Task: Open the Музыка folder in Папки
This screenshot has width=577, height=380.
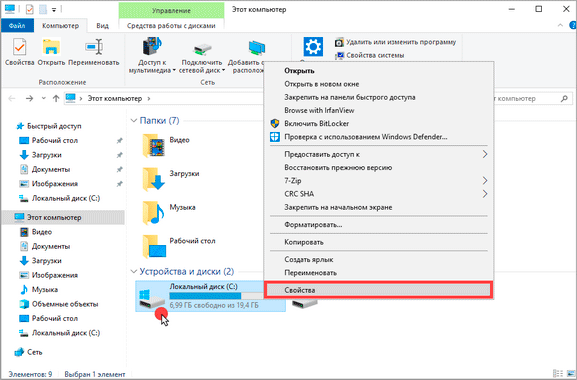Action: tap(169, 213)
